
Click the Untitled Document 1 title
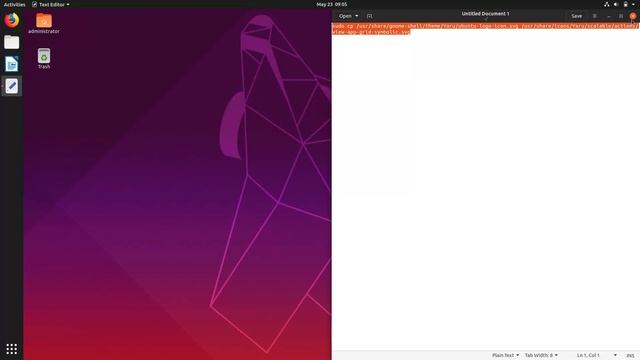(485, 14)
